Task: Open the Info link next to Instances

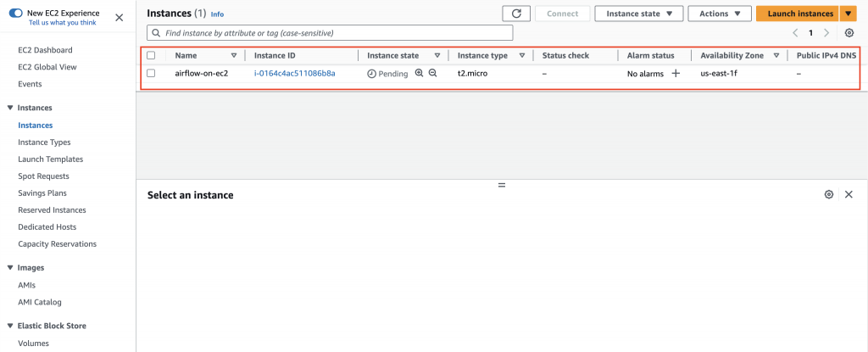Action: pos(218,14)
